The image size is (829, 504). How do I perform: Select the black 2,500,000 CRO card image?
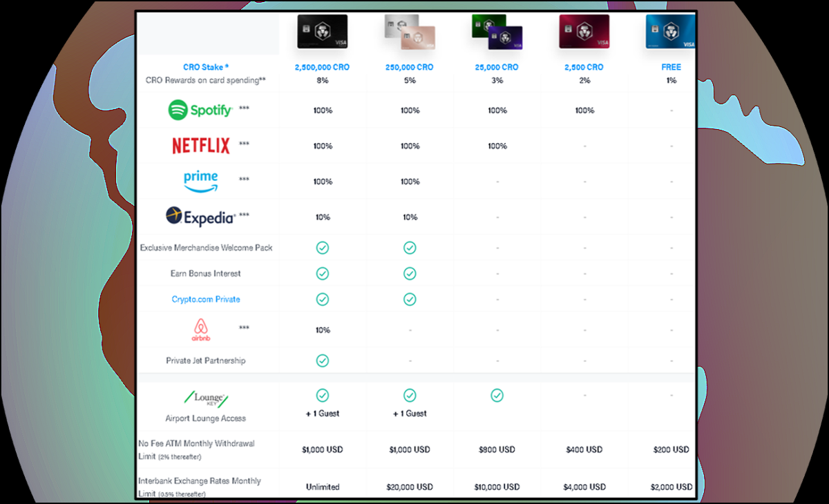[x=323, y=31]
